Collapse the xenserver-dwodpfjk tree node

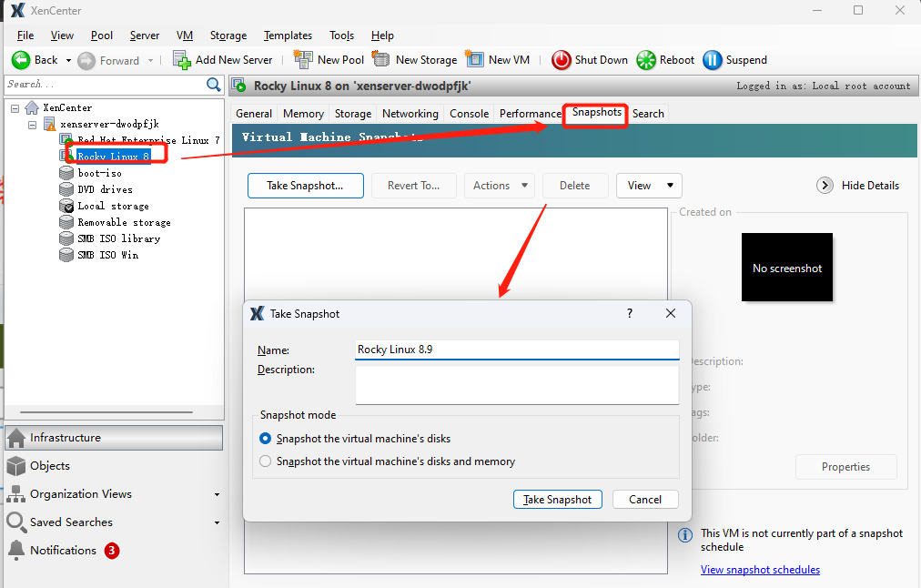[x=31, y=123]
